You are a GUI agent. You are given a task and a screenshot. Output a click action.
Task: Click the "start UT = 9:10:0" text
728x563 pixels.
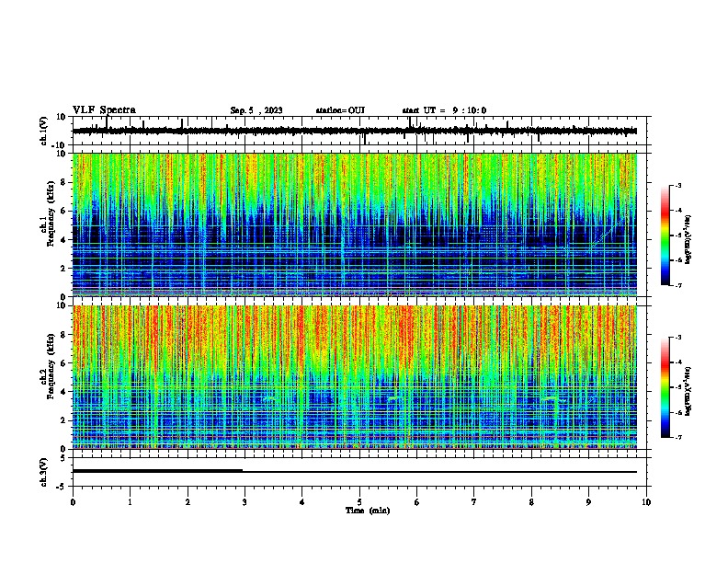444,110
